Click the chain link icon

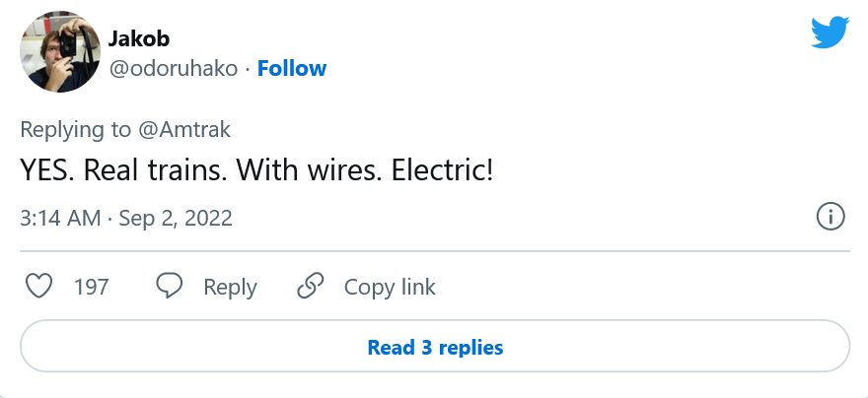point(311,287)
